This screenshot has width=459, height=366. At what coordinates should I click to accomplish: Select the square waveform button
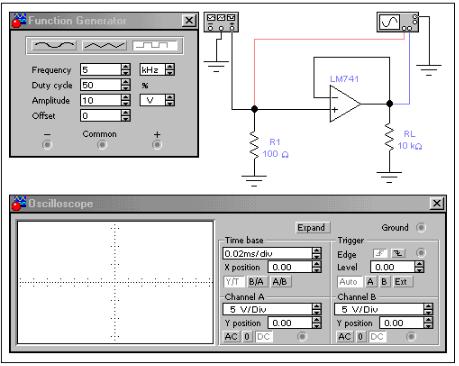155,45
